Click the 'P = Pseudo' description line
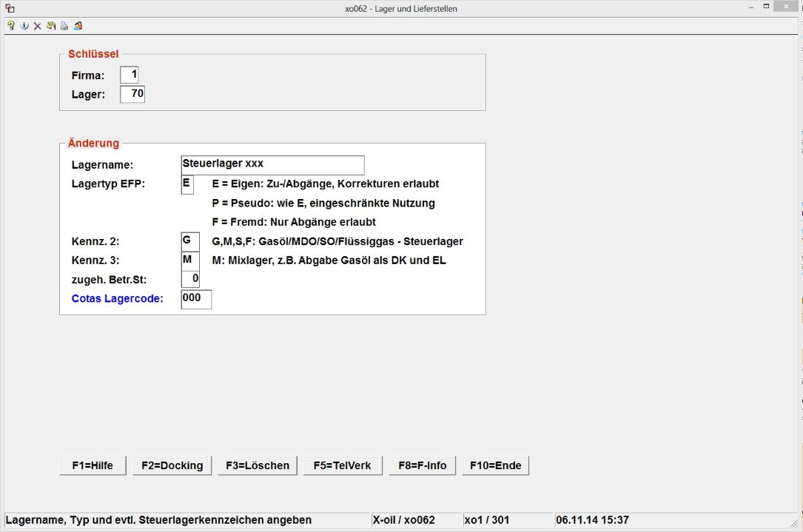 tap(323, 203)
